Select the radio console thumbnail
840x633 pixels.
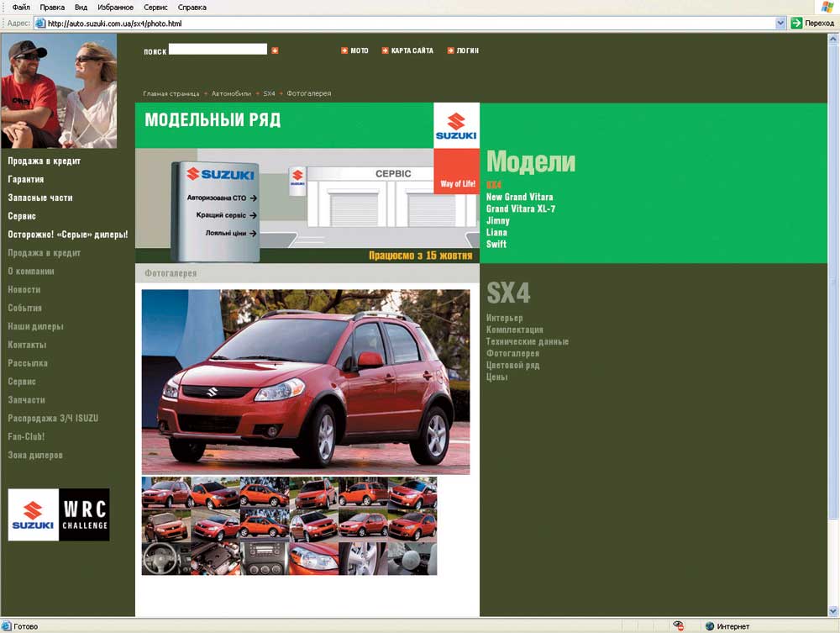[x=265, y=558]
